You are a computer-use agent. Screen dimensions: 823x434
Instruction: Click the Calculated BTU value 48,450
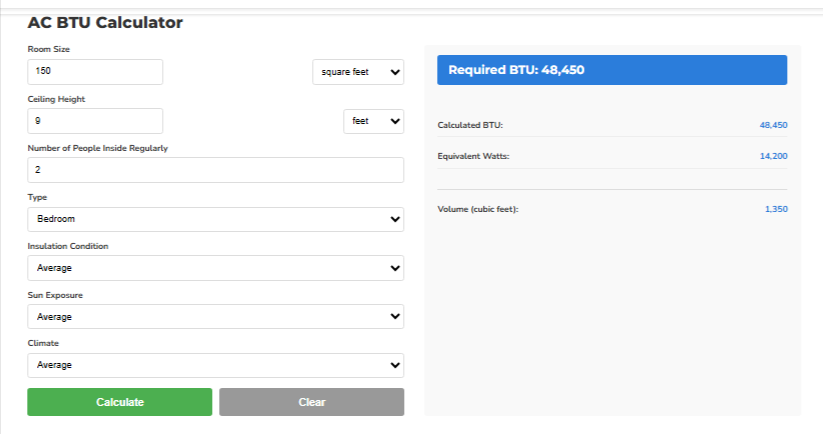tap(773, 126)
